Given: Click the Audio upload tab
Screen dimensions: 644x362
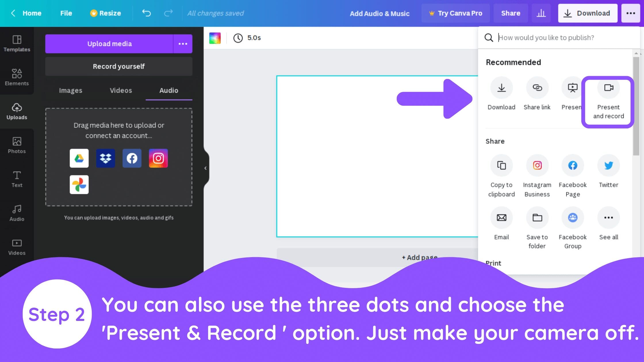Looking at the screenshot, I should (x=168, y=90).
